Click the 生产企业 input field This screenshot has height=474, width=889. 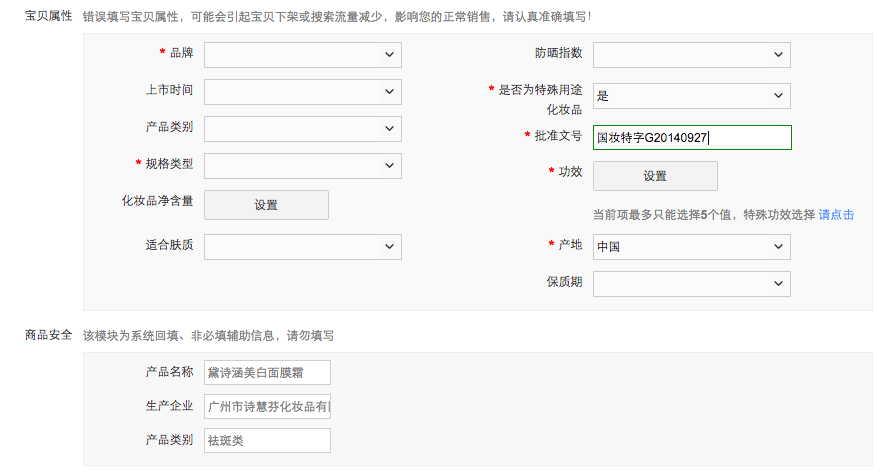pos(267,407)
